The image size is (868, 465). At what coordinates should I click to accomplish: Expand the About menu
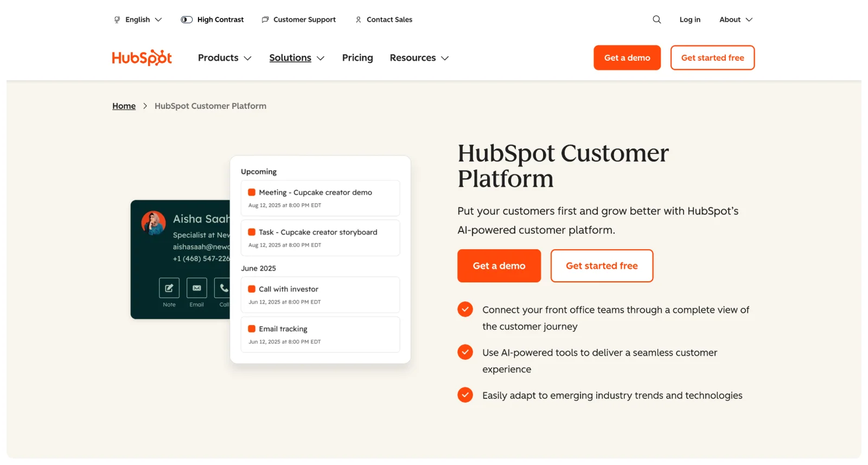(x=736, y=20)
